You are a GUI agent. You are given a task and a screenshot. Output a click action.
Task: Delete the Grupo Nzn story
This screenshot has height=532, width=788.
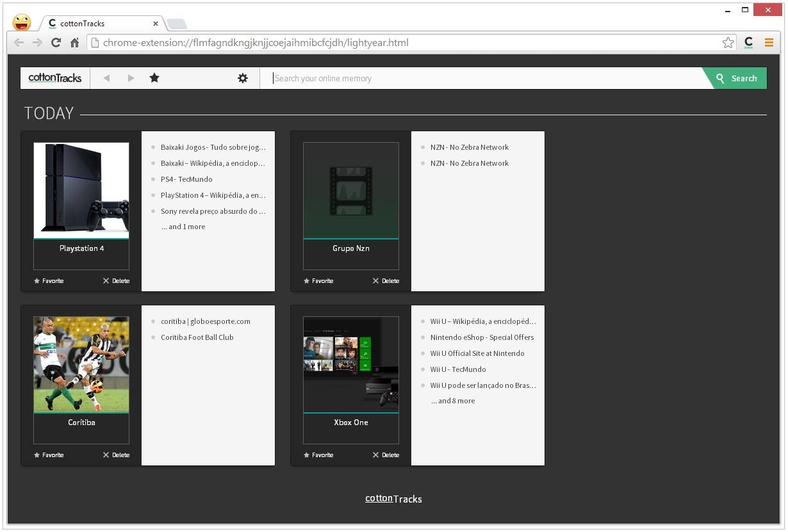(386, 281)
